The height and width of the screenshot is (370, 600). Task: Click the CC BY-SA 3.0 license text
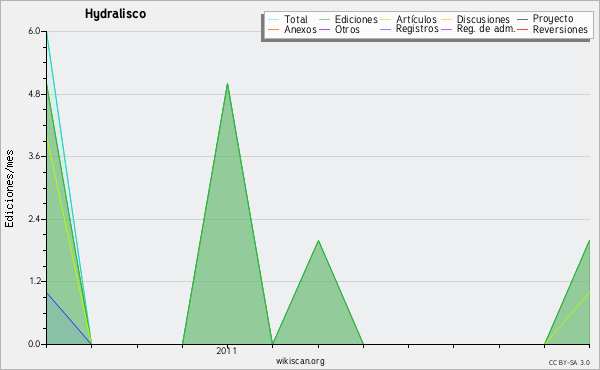pyautogui.click(x=569, y=363)
